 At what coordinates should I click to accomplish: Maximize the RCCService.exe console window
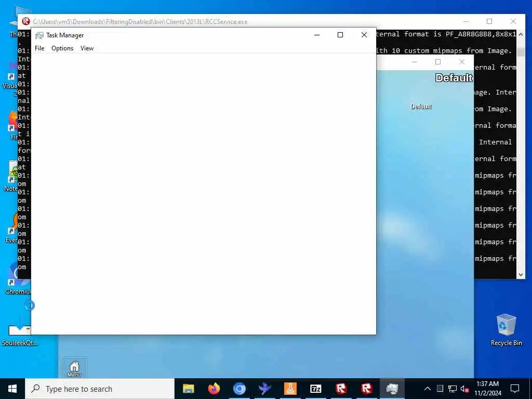[489, 21]
